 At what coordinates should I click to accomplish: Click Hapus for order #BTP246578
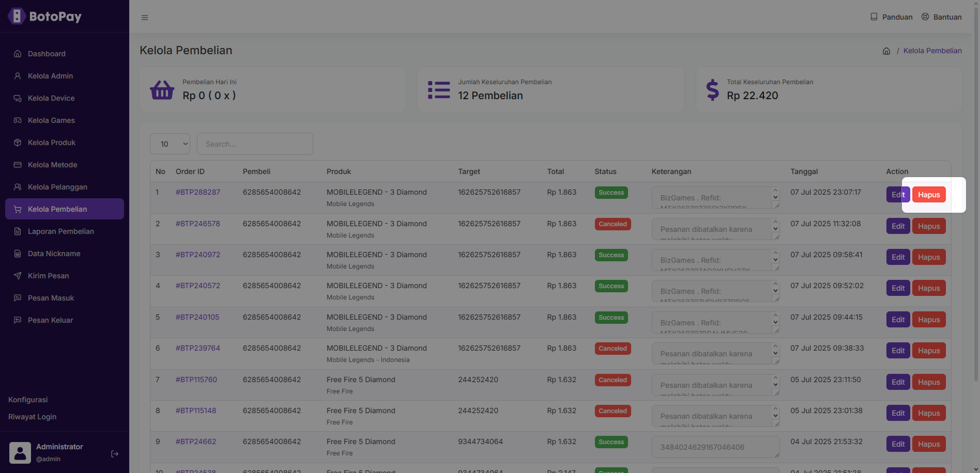click(x=929, y=226)
